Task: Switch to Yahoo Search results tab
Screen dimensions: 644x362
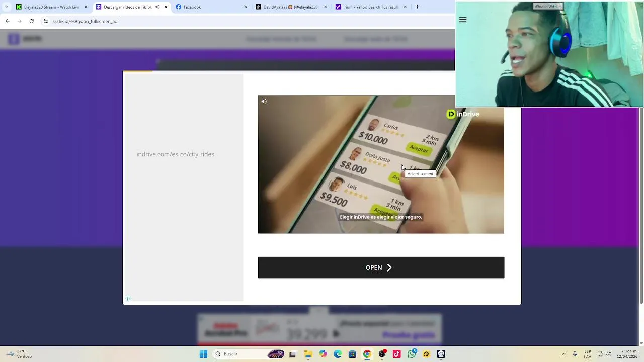Action: click(370, 7)
